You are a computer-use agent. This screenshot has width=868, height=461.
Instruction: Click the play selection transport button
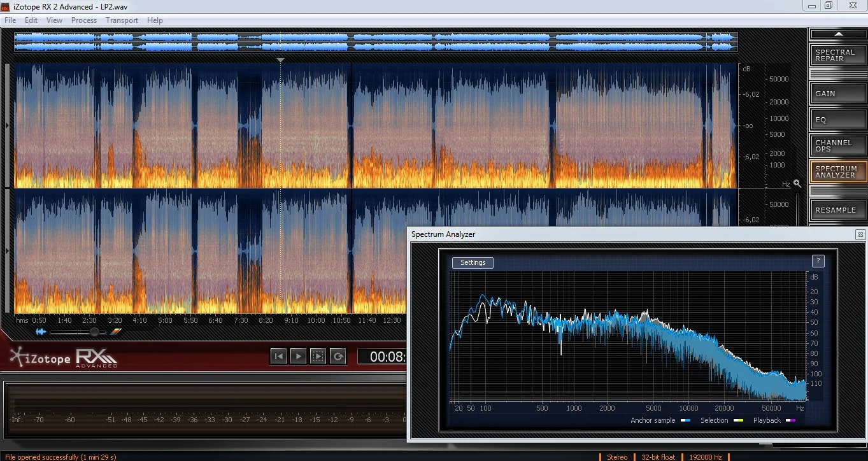tap(318, 357)
